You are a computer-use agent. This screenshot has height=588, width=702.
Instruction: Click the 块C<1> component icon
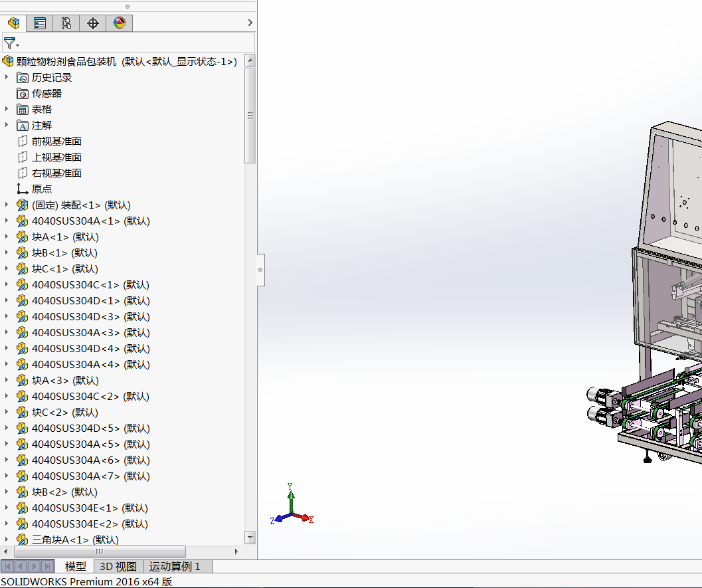[x=23, y=268]
